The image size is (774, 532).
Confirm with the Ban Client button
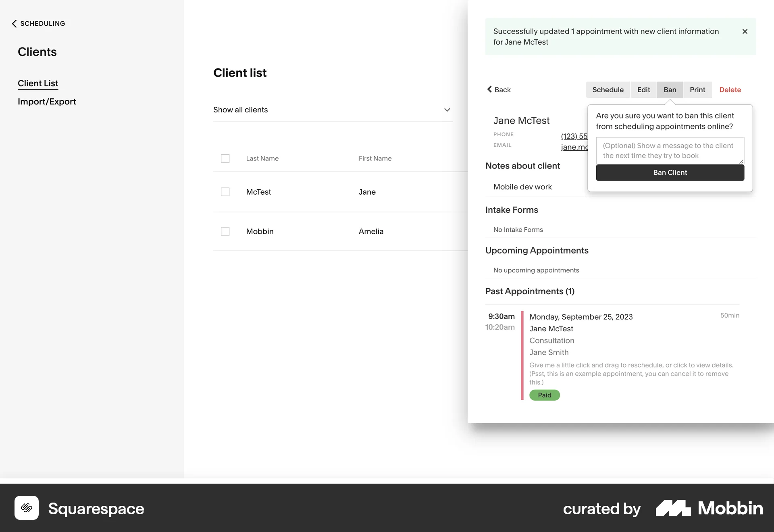pyautogui.click(x=670, y=172)
